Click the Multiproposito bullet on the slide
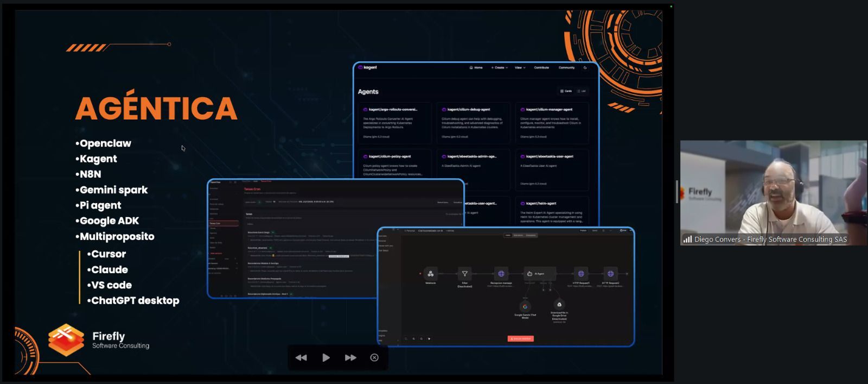 pyautogui.click(x=114, y=236)
